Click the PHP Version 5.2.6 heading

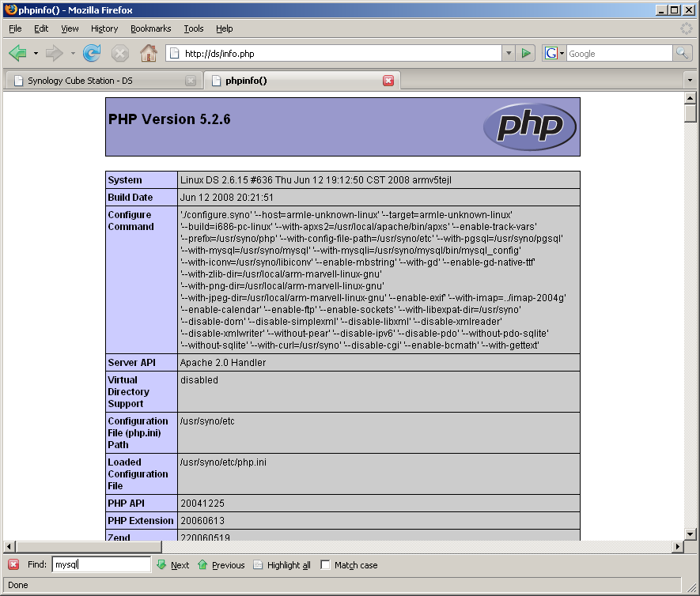[169, 119]
